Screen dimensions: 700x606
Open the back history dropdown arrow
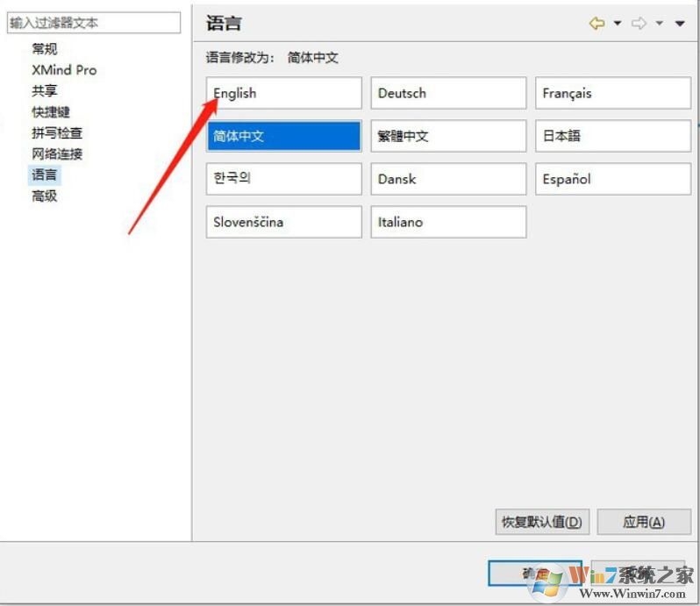coord(618,23)
